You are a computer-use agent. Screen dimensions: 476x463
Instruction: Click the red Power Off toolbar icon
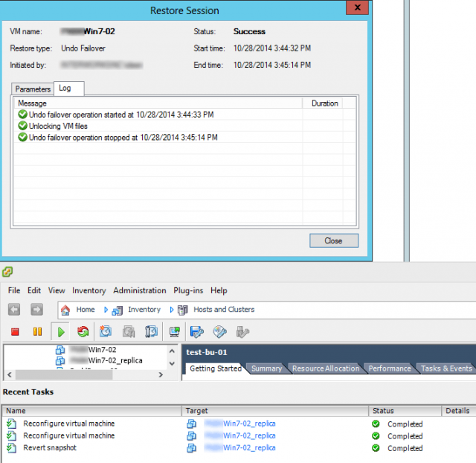click(x=15, y=331)
